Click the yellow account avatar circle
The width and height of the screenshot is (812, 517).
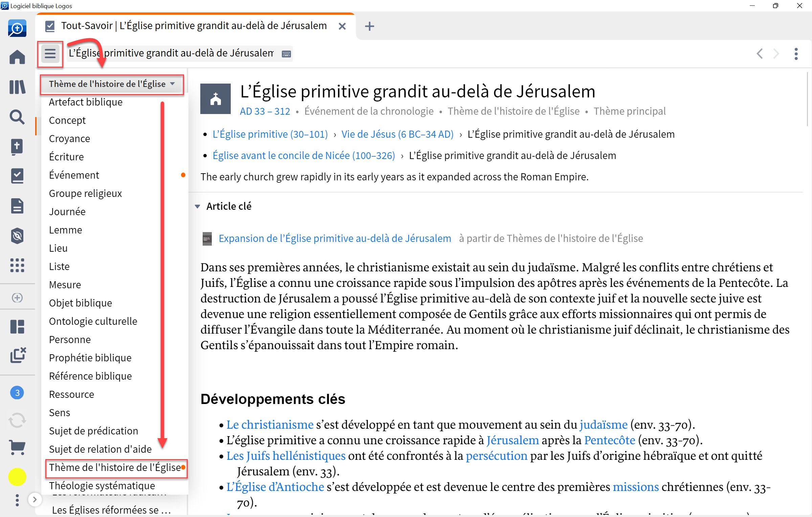pos(17,477)
